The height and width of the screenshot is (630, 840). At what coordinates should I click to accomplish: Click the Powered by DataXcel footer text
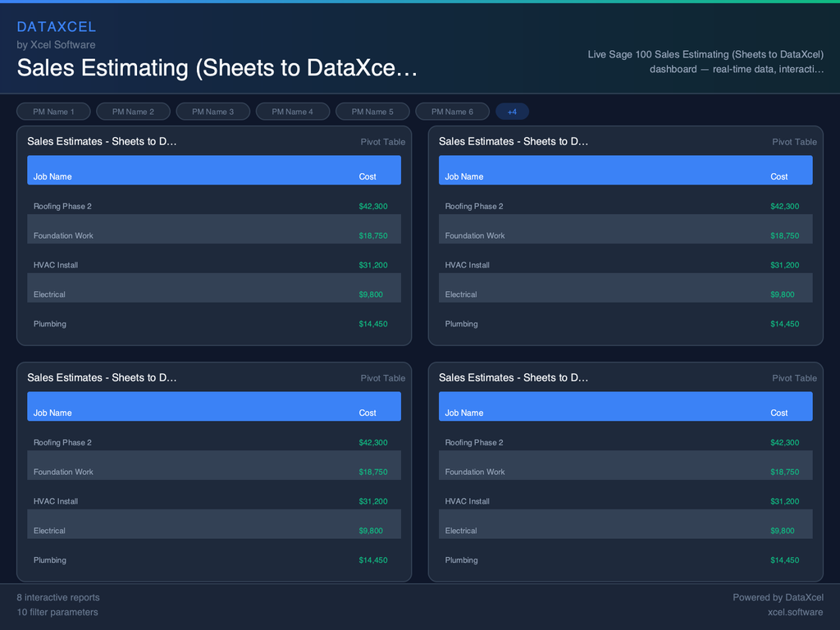(x=778, y=597)
